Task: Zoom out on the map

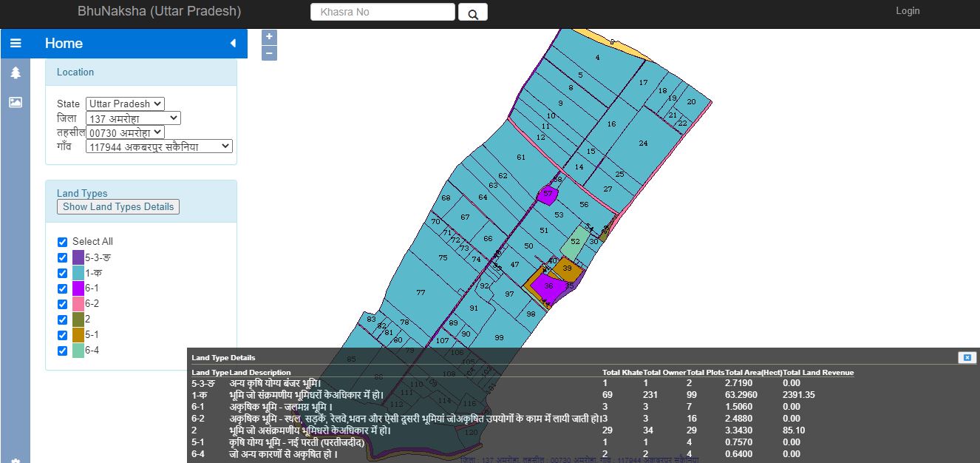Action: tap(268, 52)
